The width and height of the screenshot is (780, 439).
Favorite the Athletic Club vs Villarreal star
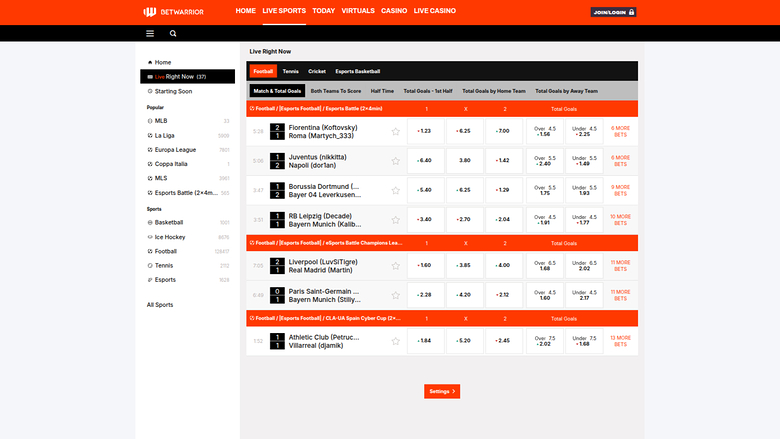395,341
